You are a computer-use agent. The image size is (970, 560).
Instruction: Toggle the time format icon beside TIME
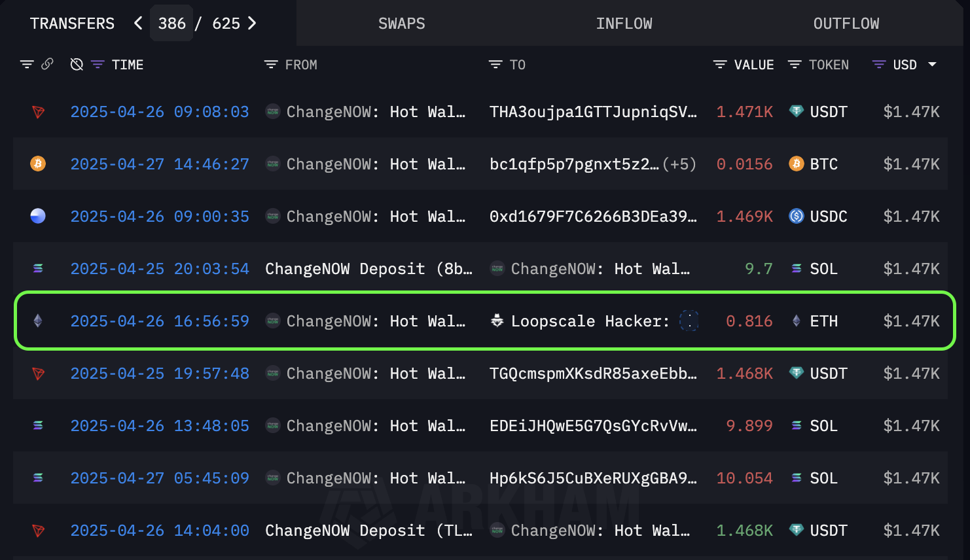coord(77,65)
